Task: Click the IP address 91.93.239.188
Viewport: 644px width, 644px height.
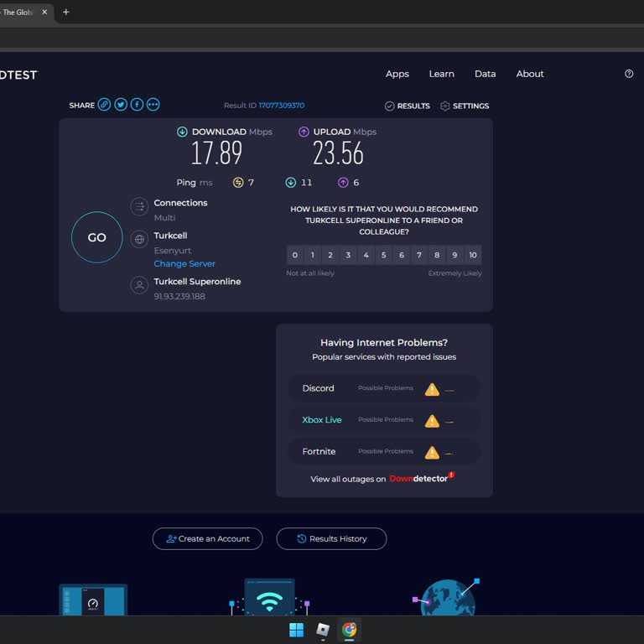Action: point(179,297)
